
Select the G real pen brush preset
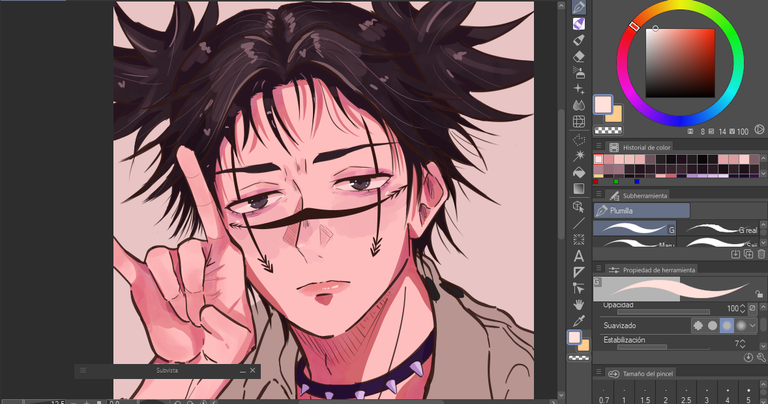coord(720,228)
